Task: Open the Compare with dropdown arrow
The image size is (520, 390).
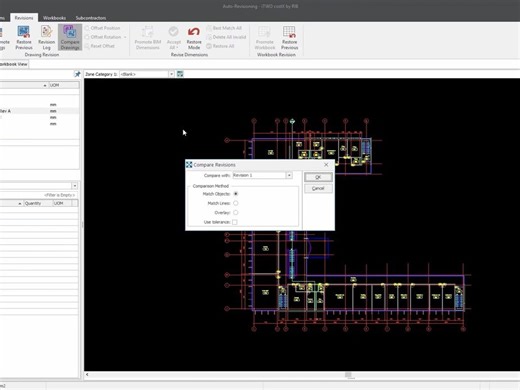Action: pos(289,175)
